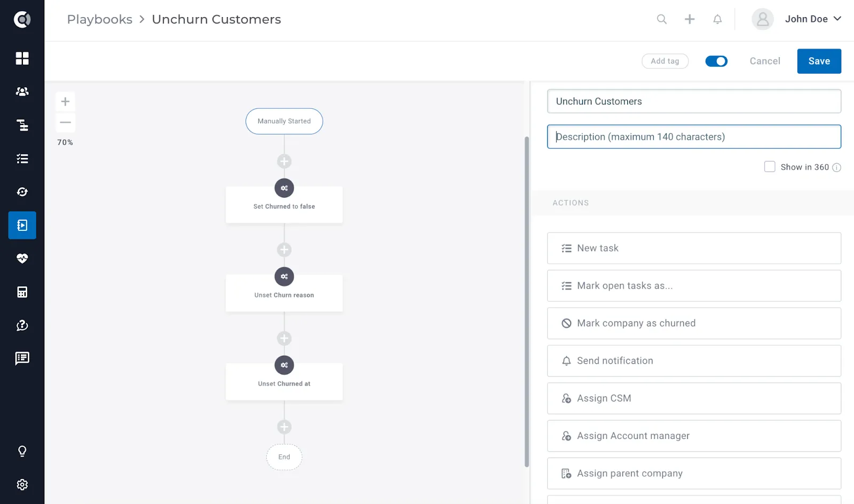This screenshot has width=854, height=504.
Task: Focus the Description input field
Action: pyautogui.click(x=694, y=137)
